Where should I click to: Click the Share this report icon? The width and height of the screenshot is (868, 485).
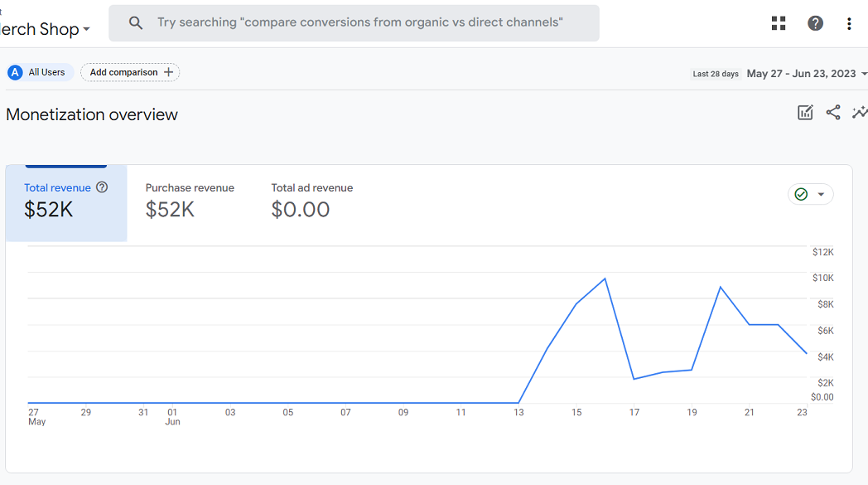832,112
